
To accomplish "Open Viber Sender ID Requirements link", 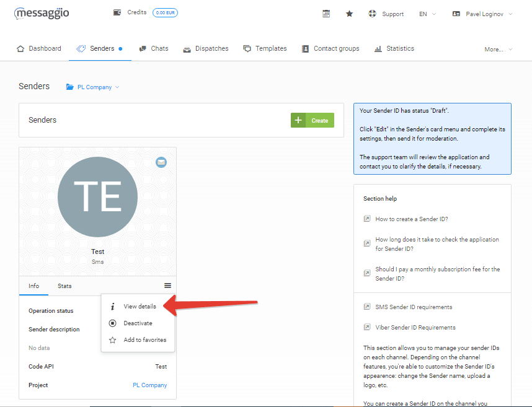I will pyautogui.click(x=415, y=327).
